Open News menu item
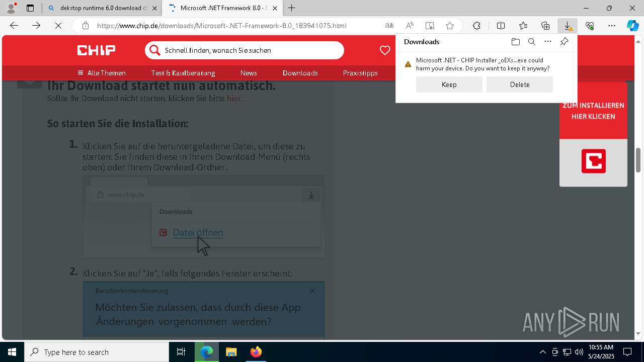Screen dimensions: 644x362 pyautogui.click(x=249, y=73)
